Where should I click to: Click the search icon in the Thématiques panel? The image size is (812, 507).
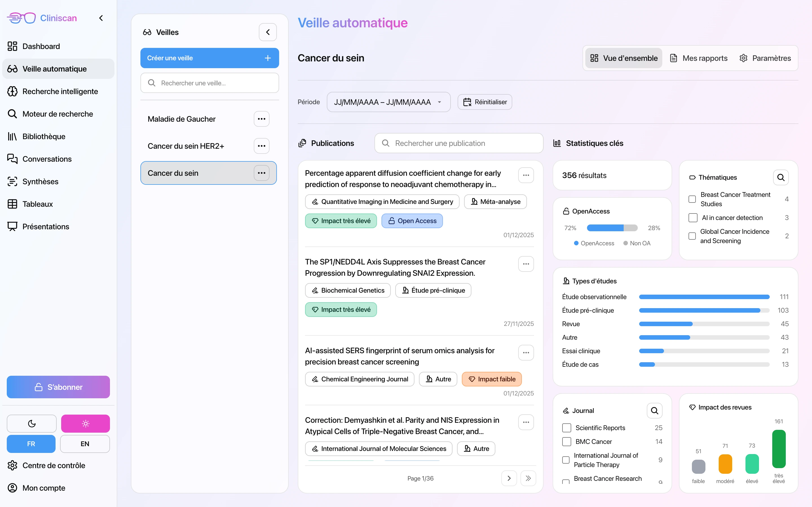pos(781,177)
